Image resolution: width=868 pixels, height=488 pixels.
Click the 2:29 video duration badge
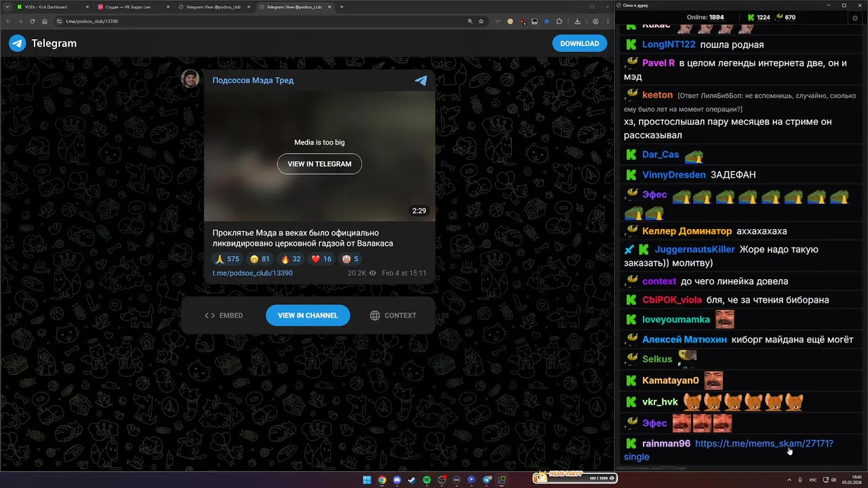pos(419,211)
